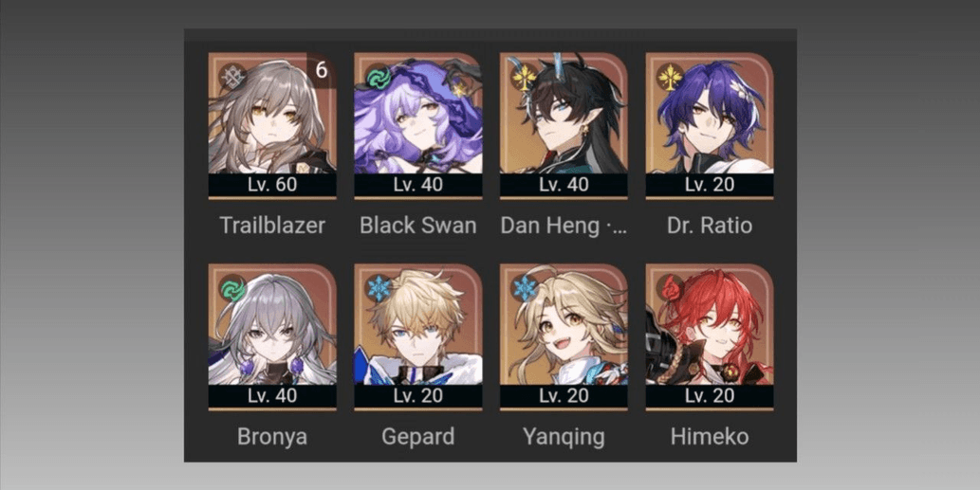Image resolution: width=980 pixels, height=490 pixels.
Task: Click Gepard's Ice snowflake icon
Action: 379,289
